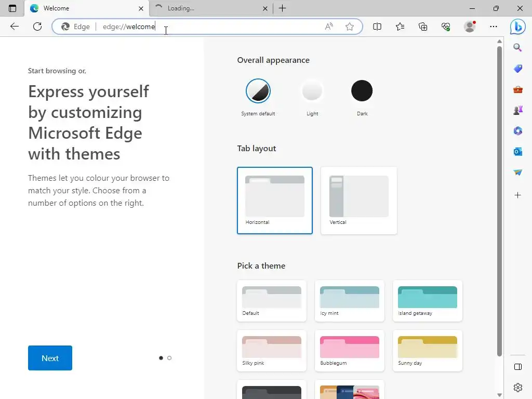Open sidebar settings gear icon
This screenshot has width=532, height=399.
click(x=518, y=388)
